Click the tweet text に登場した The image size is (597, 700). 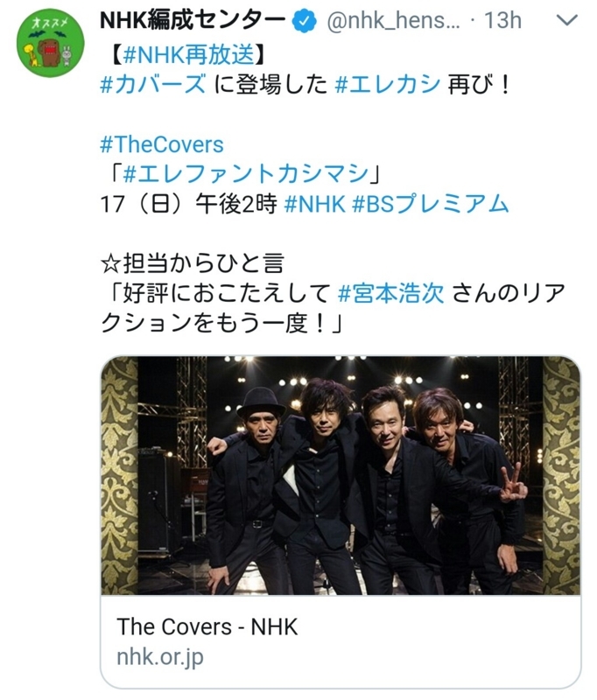pyautogui.click(x=270, y=84)
